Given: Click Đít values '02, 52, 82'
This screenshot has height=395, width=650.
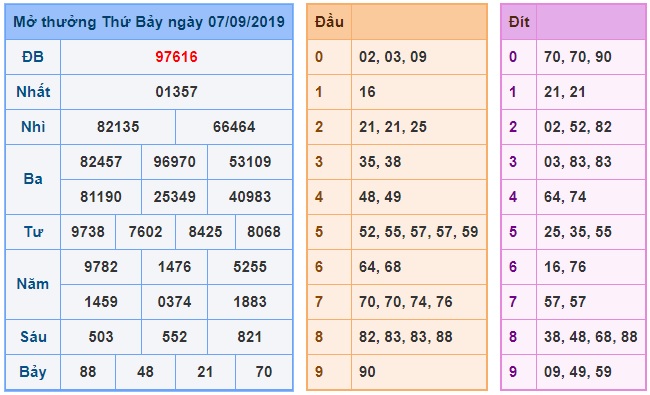Looking at the screenshot, I should coord(578,127).
